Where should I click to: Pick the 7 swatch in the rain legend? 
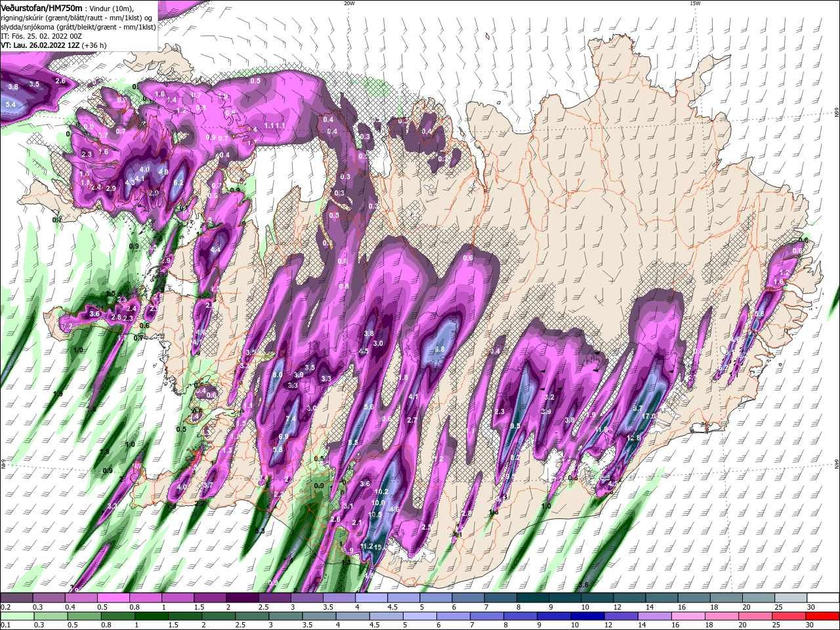click(487, 616)
